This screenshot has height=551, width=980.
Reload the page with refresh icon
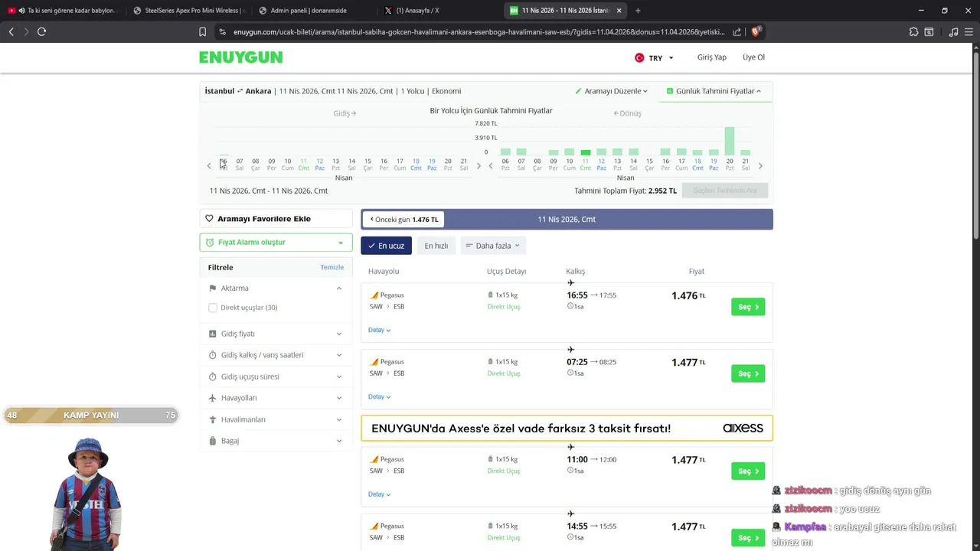(x=41, y=31)
